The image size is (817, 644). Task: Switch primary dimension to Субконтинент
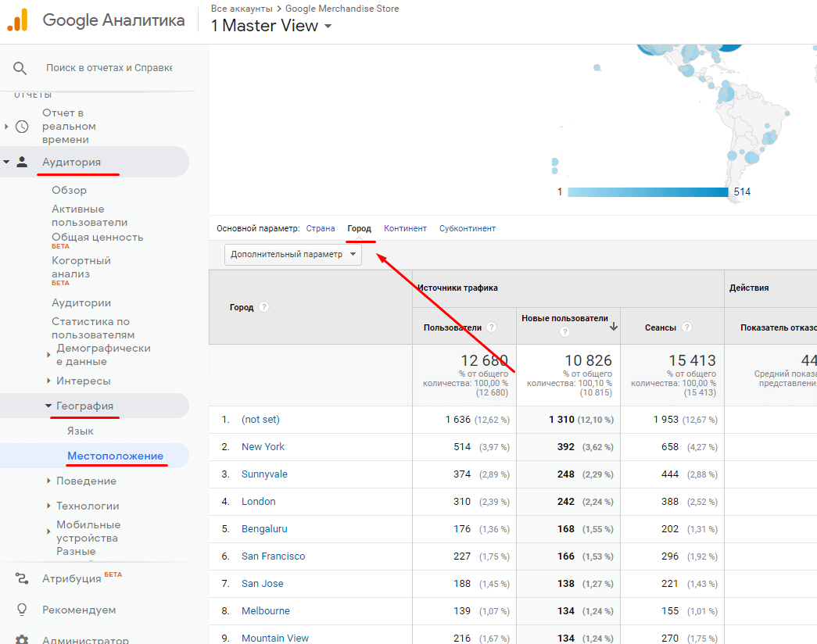point(468,228)
